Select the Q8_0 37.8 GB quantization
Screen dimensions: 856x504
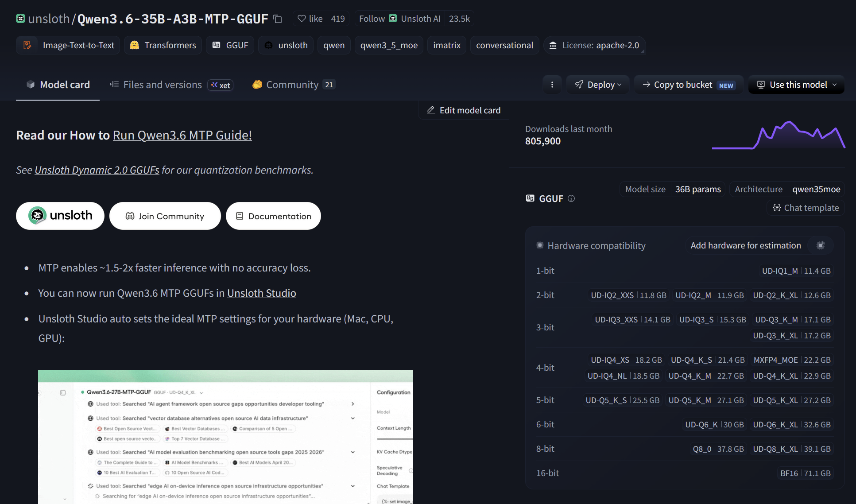(718, 449)
